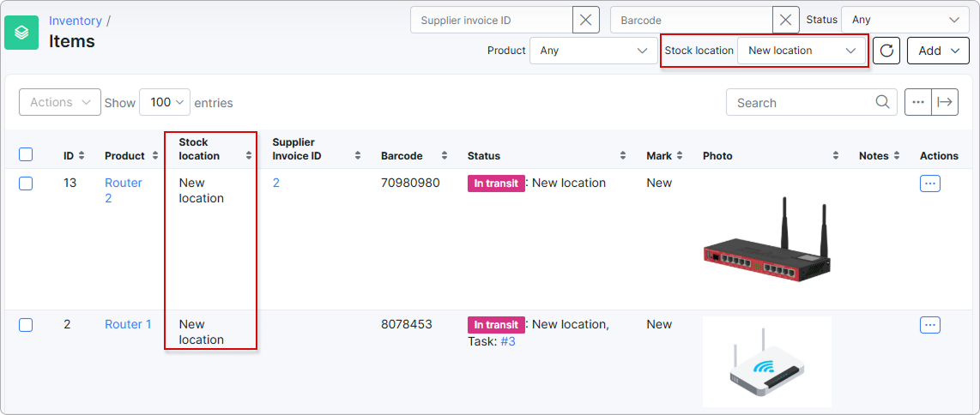Open the Router 2 product link

click(x=123, y=190)
